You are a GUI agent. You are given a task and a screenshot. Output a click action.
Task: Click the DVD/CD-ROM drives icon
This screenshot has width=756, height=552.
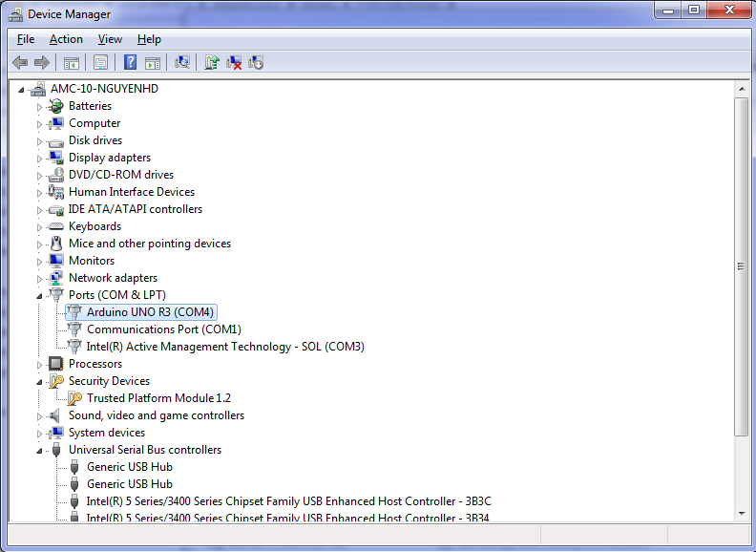tap(56, 175)
